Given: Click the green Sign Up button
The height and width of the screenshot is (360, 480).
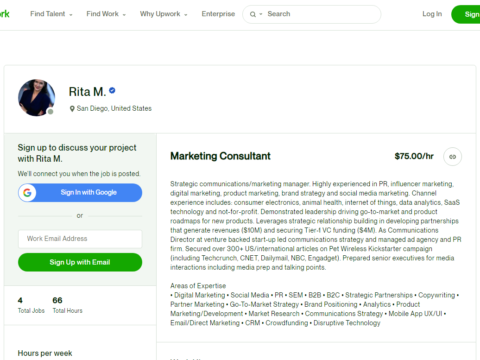Looking at the screenshot, I should coord(466,14).
